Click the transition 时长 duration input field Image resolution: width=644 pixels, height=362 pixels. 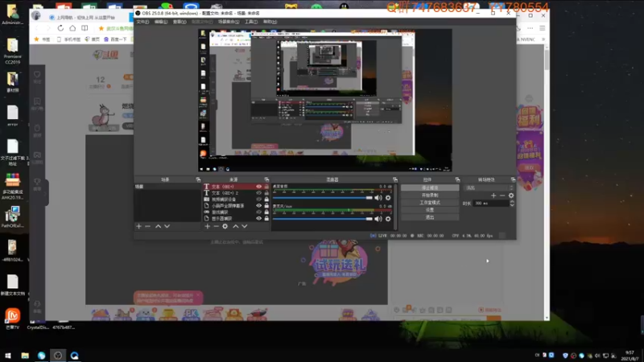[x=491, y=204]
